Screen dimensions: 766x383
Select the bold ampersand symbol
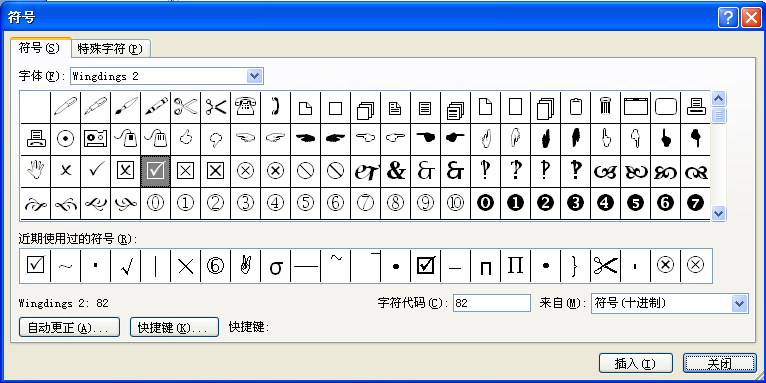[396, 171]
